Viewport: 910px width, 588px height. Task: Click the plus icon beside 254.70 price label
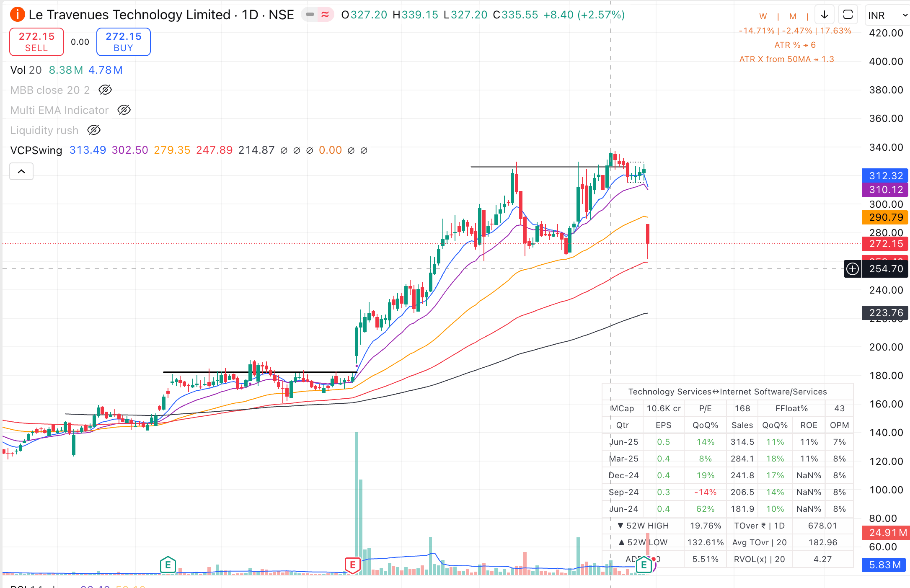[853, 269]
